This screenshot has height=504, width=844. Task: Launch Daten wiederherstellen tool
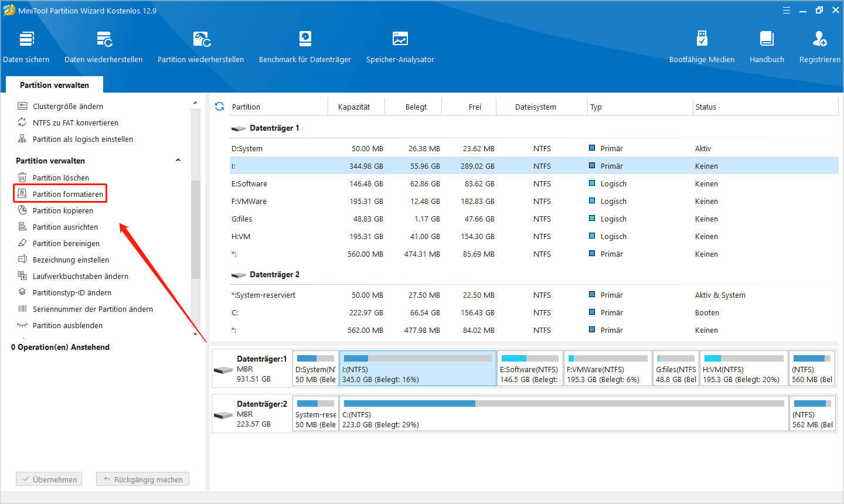(x=104, y=47)
